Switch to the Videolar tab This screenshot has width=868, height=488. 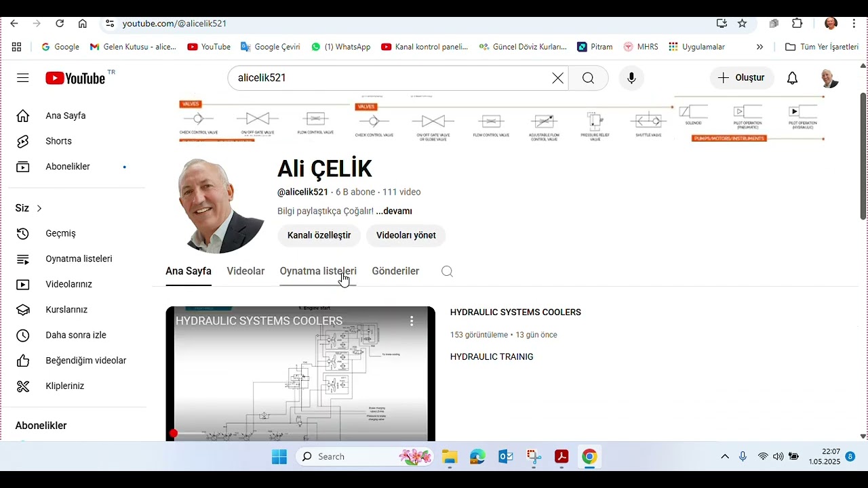coord(245,271)
